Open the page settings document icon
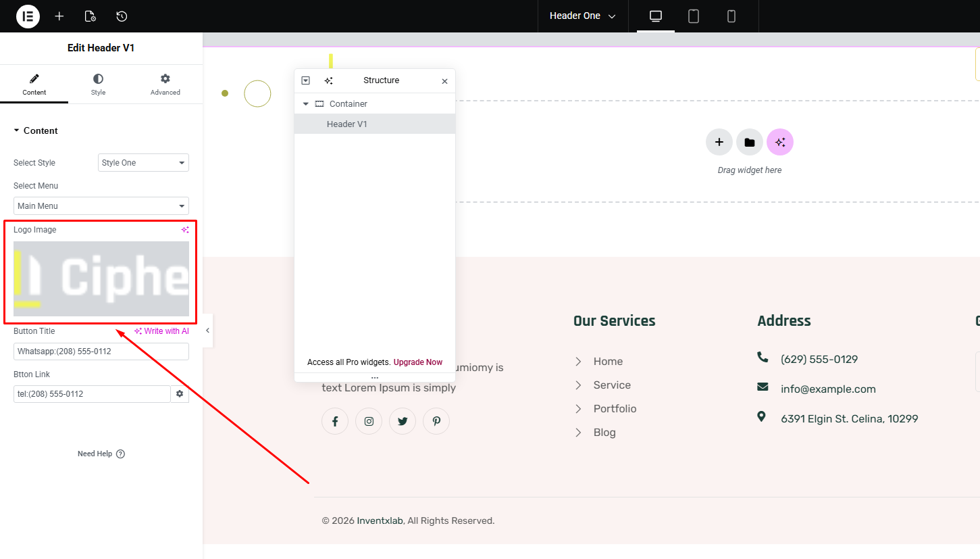 (90, 16)
